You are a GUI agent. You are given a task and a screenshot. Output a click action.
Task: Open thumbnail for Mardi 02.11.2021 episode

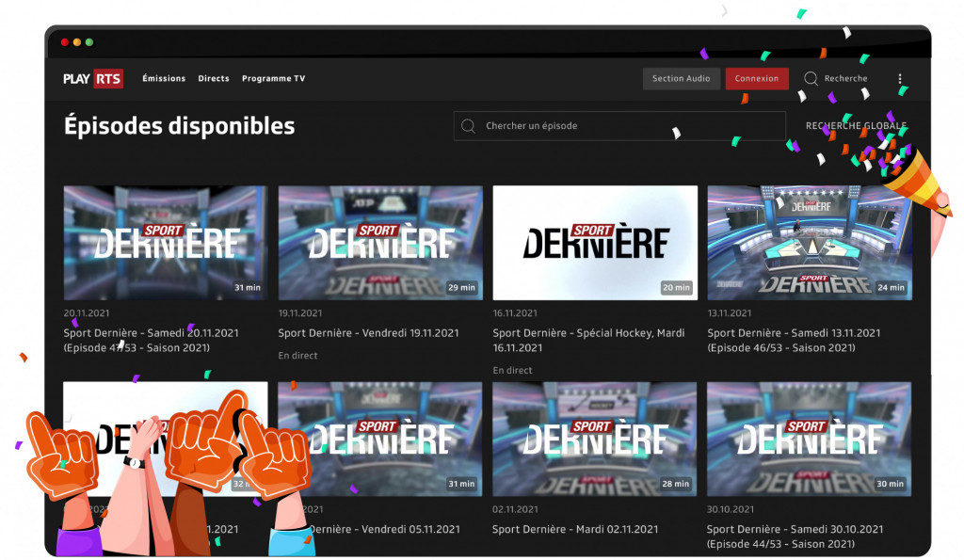tap(595, 439)
